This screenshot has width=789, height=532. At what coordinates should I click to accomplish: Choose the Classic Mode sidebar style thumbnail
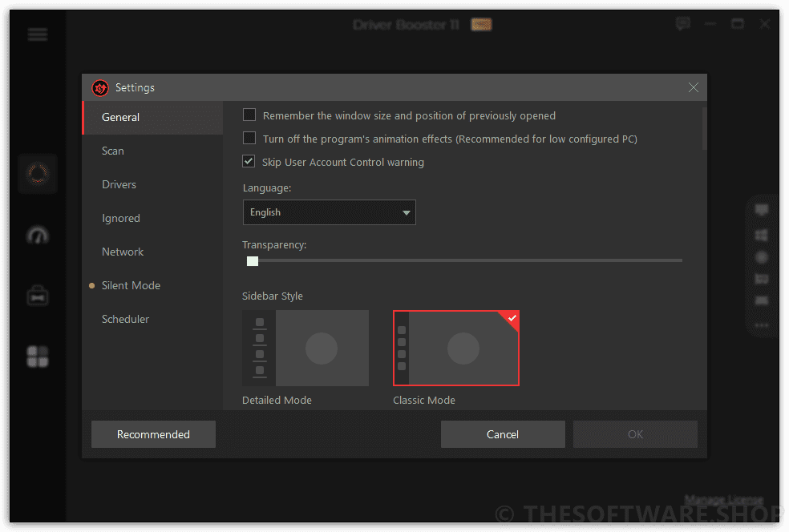[456, 348]
